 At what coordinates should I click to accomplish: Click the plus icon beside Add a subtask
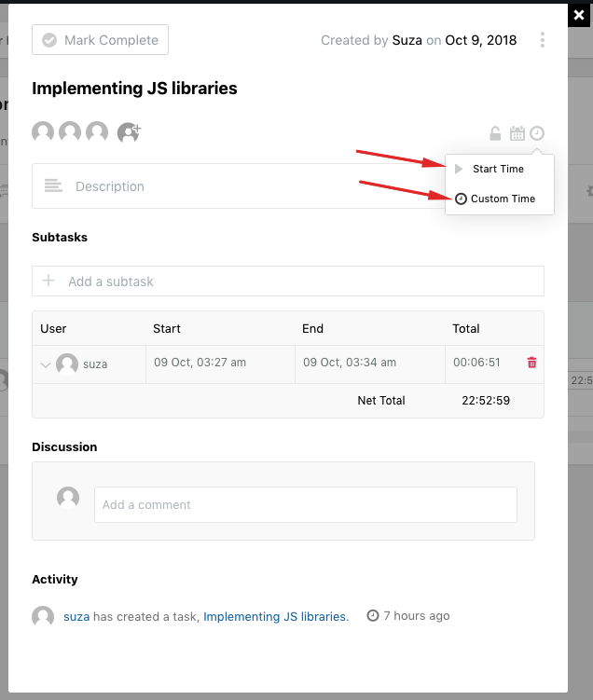[48, 281]
